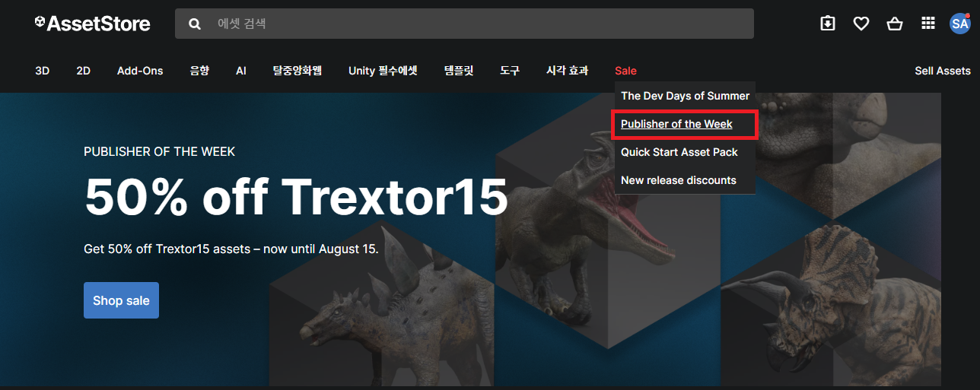Viewport: 980px width, 390px height.
Task: Open the 3D category menu
Action: (43, 71)
